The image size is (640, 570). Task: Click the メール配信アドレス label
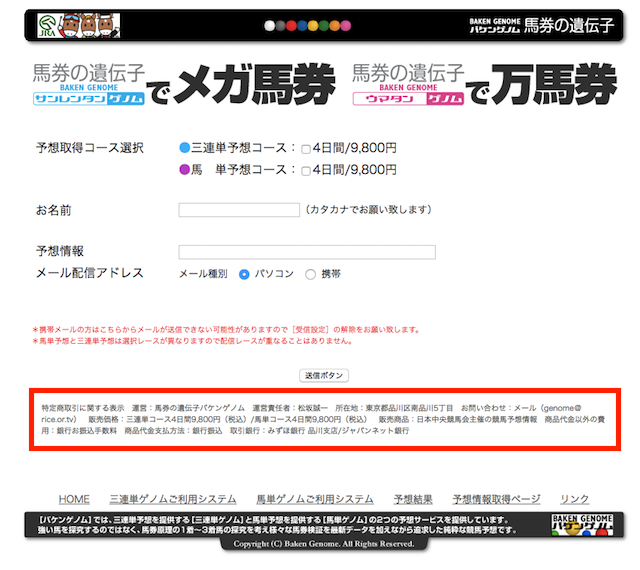[90, 273]
